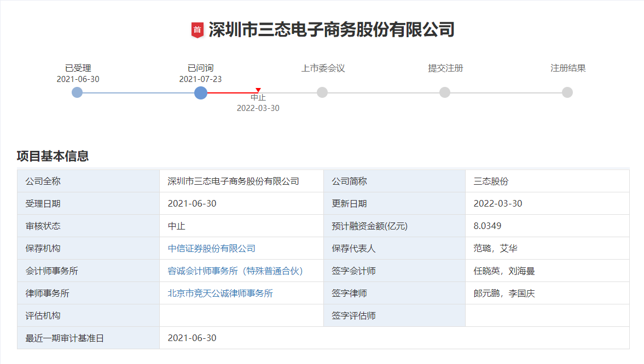The height and width of the screenshot is (364, 644).
Task: Click the 2022-03-30 date below 中止
Action: tap(258, 108)
